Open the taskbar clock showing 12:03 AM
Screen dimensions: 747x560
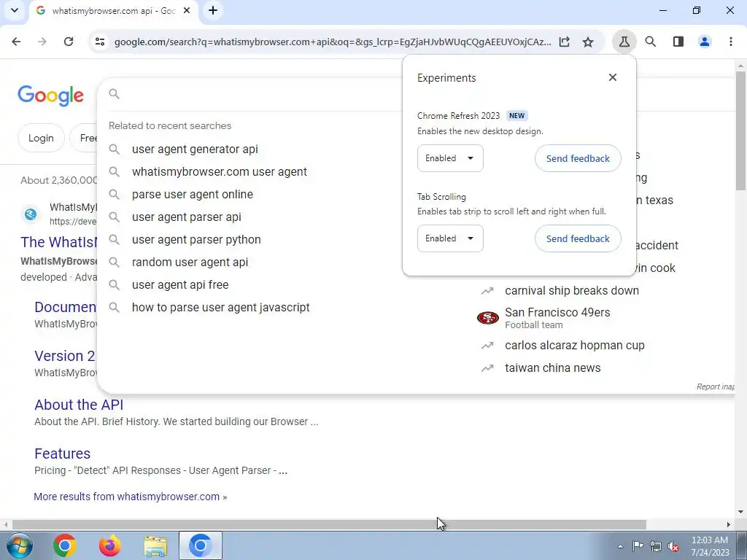point(710,546)
